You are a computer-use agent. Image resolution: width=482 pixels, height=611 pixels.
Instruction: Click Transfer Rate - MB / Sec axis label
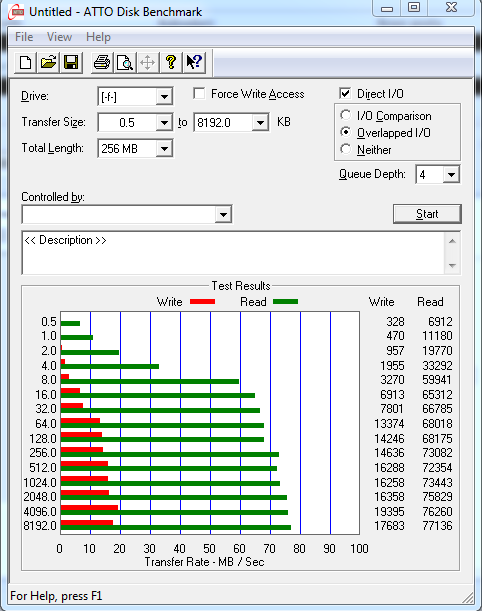pos(205,562)
